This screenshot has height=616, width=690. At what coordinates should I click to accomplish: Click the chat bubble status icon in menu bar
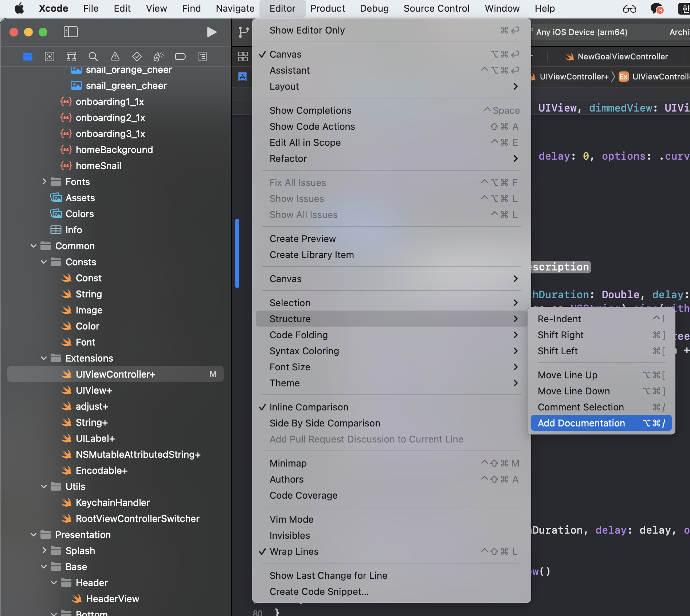point(657,8)
